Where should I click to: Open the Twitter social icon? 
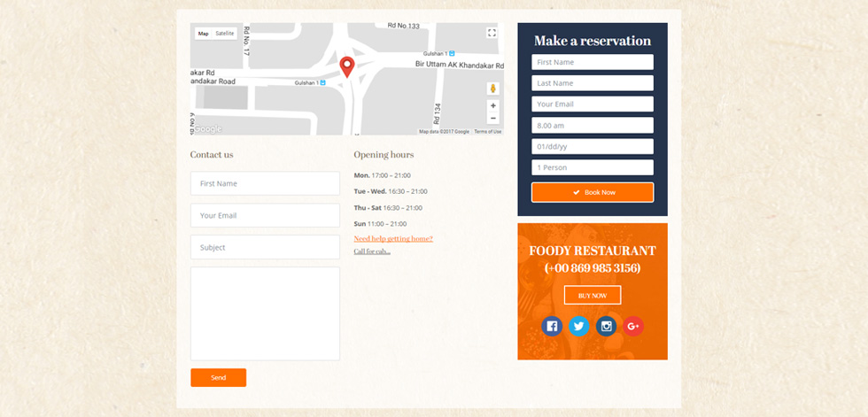pyautogui.click(x=578, y=327)
